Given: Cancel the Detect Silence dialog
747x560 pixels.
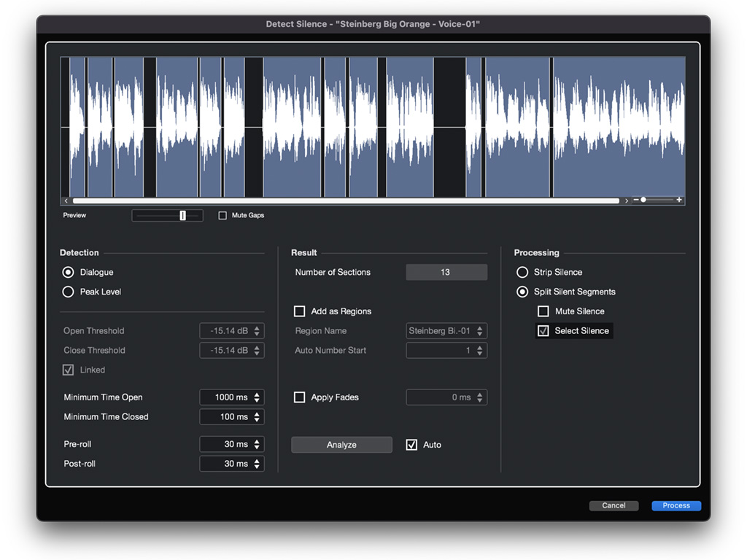Looking at the screenshot, I should 614,505.
